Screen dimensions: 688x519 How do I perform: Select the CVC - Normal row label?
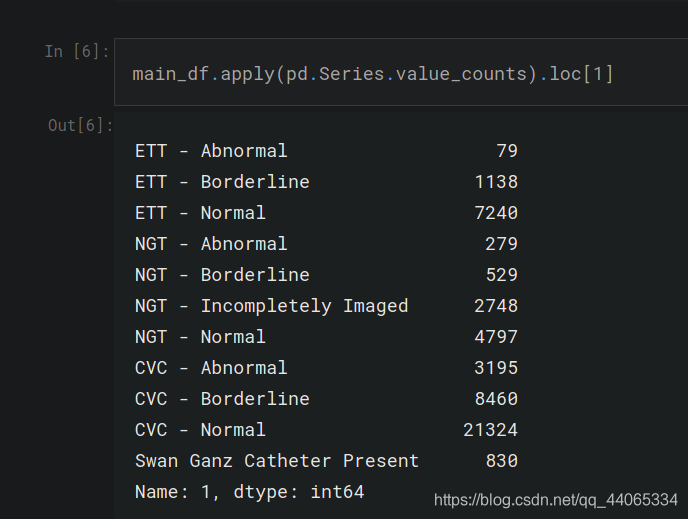(200, 430)
